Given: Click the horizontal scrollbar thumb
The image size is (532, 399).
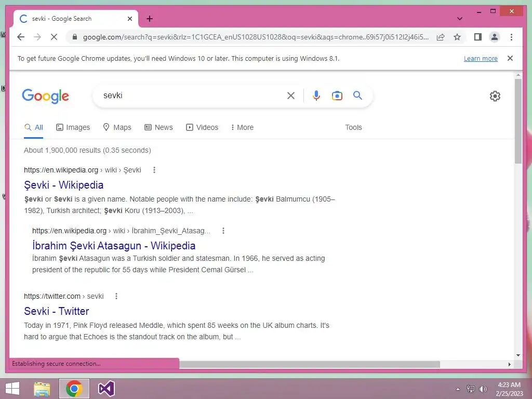Looking at the screenshot, I should [x=310, y=364].
